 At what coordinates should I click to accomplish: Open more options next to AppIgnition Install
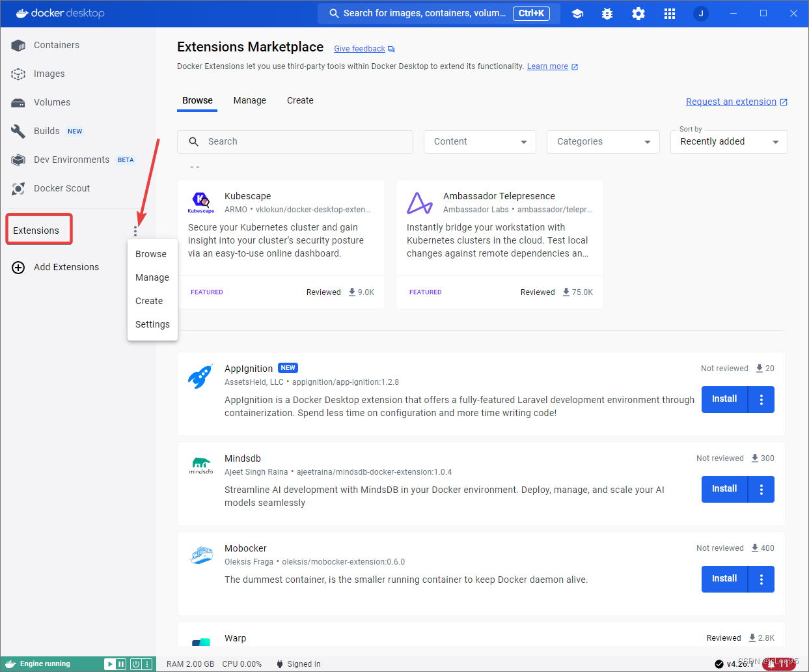coord(761,400)
